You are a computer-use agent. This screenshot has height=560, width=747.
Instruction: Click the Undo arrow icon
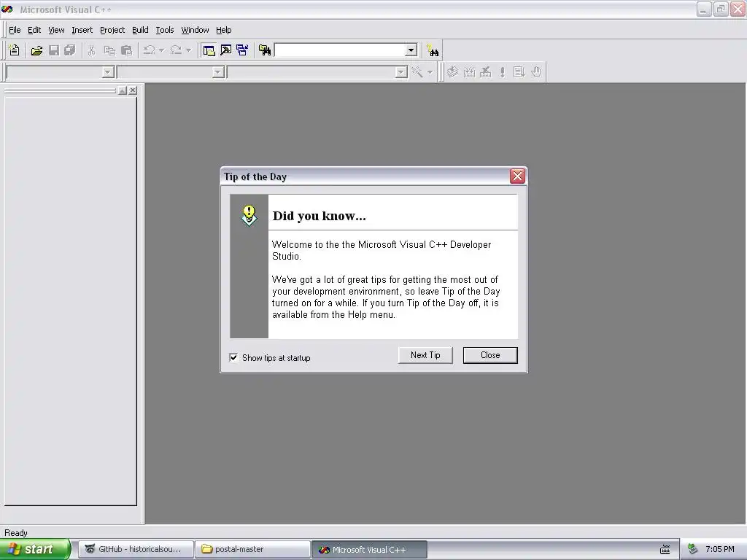[x=149, y=50]
